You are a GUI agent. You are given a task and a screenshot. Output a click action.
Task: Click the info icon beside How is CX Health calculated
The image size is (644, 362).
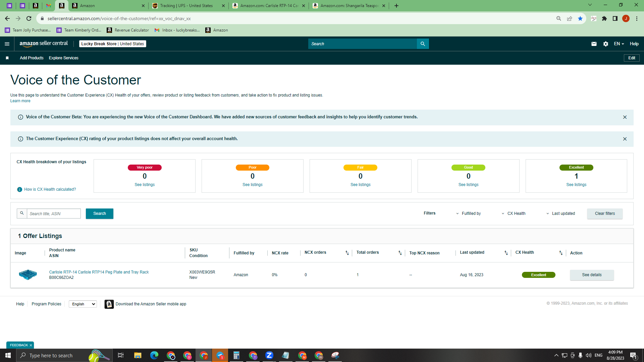tap(19, 190)
